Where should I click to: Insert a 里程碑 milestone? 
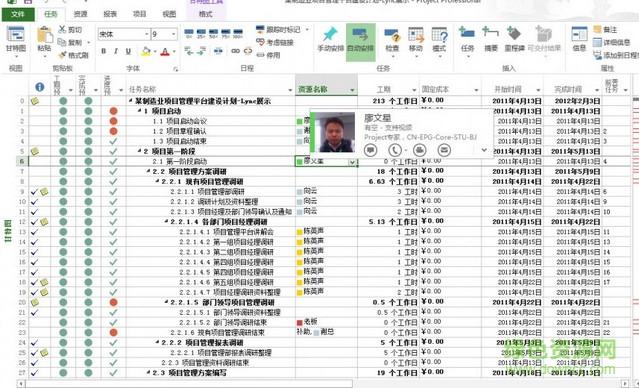tap(514, 40)
